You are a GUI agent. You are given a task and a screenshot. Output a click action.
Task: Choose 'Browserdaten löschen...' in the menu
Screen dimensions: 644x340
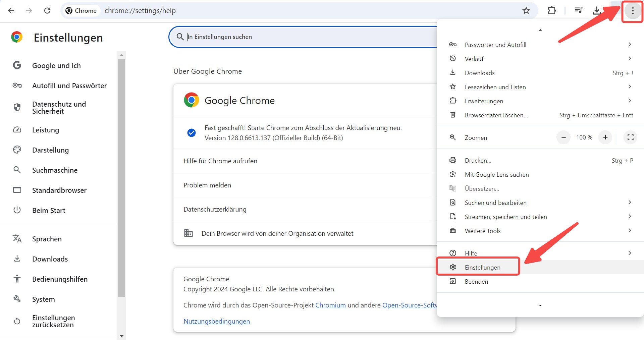(540, 115)
